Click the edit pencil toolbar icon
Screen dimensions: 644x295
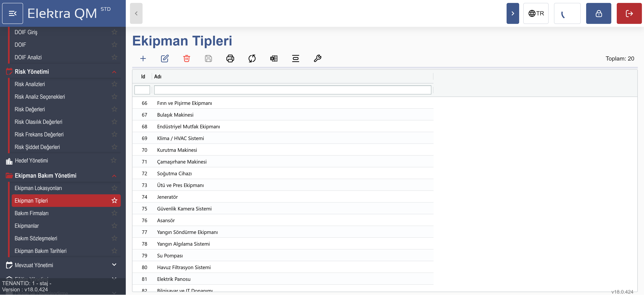click(165, 59)
